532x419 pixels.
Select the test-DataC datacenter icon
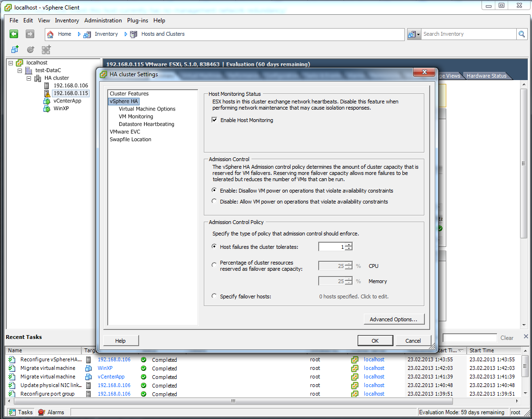(29, 70)
